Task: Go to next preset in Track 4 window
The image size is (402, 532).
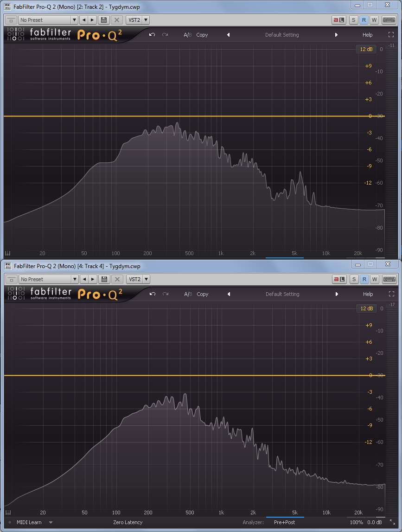Action: tap(93, 279)
